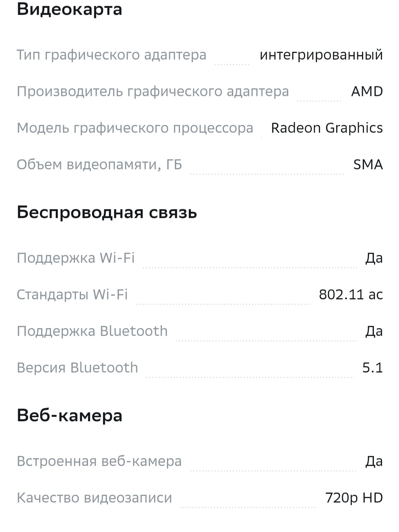The width and height of the screenshot is (399, 532).
Task: Click the Веб-камера section heading
Action: [69, 416]
